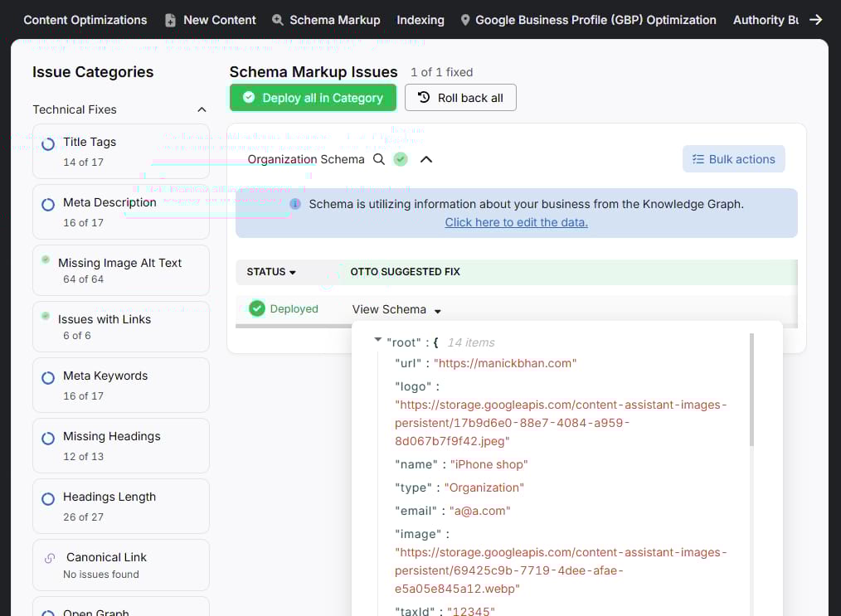This screenshot has height=616, width=841.
Task: Click the Canonical Link chain icon
Action: [49, 558]
